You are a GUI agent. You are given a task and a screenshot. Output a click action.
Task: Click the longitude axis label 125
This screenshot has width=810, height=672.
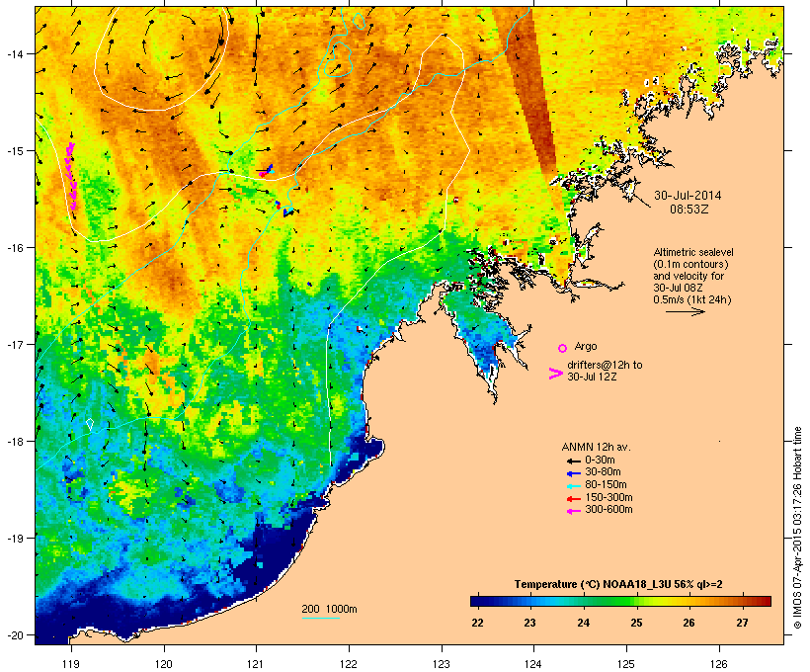click(626, 664)
